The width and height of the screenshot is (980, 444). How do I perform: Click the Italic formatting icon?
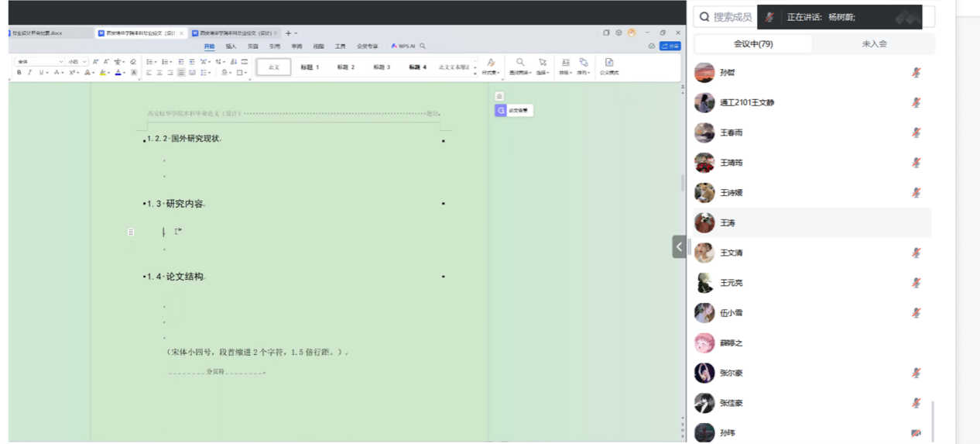[x=30, y=73]
